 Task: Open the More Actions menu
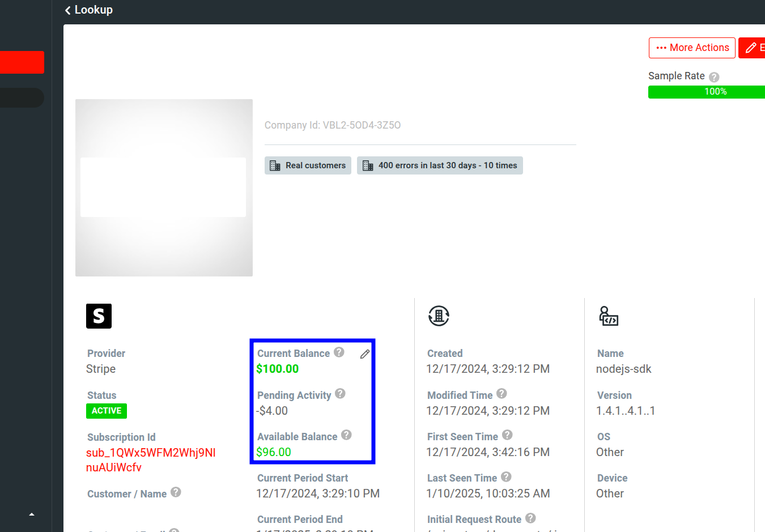692,48
